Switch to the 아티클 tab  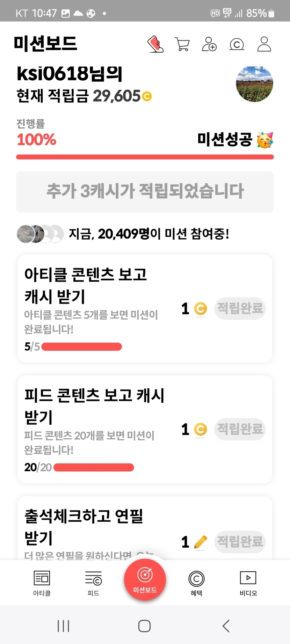pyautogui.click(x=42, y=583)
